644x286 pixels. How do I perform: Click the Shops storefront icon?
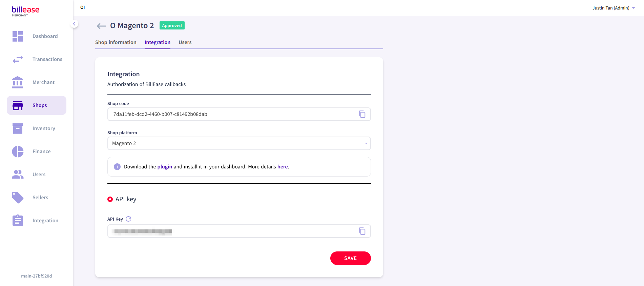click(x=18, y=105)
